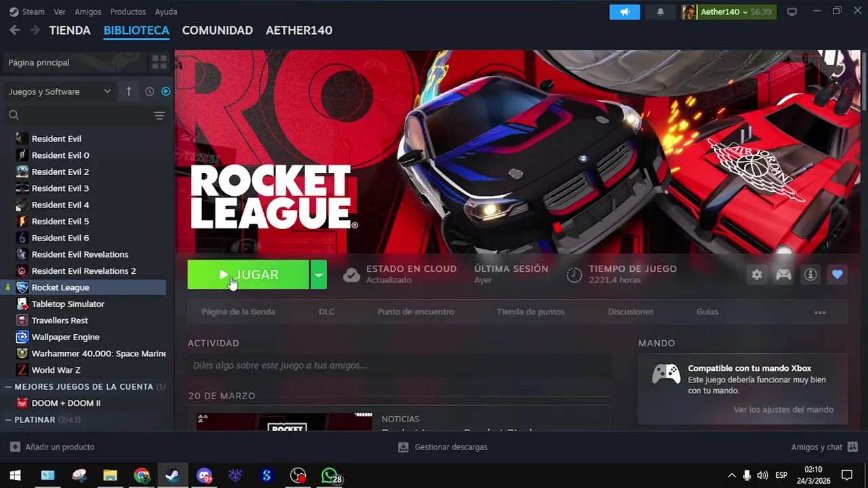Select DOOM + DOOM II in the library
The height and width of the screenshot is (488, 868).
click(x=66, y=403)
